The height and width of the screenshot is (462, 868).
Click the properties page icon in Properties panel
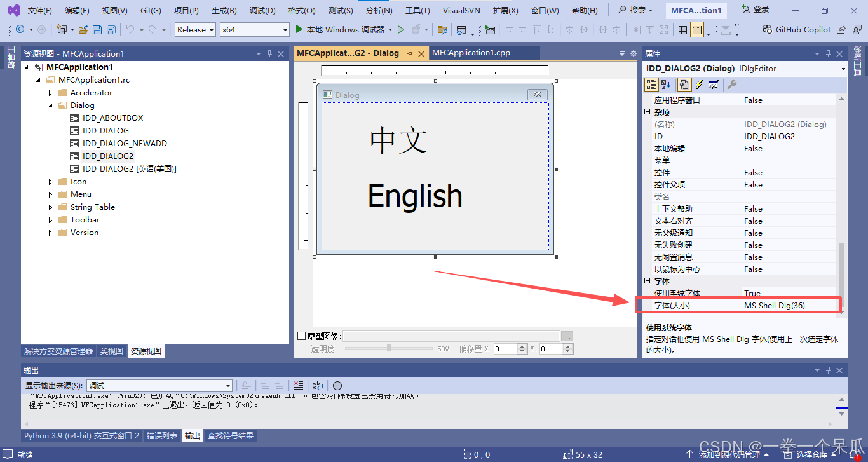tap(684, 84)
